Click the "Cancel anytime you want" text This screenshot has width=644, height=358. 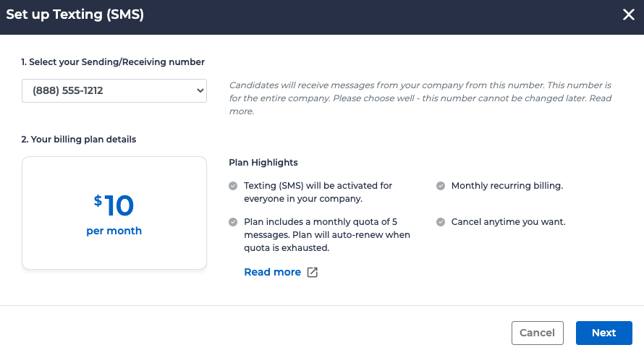[x=508, y=222]
